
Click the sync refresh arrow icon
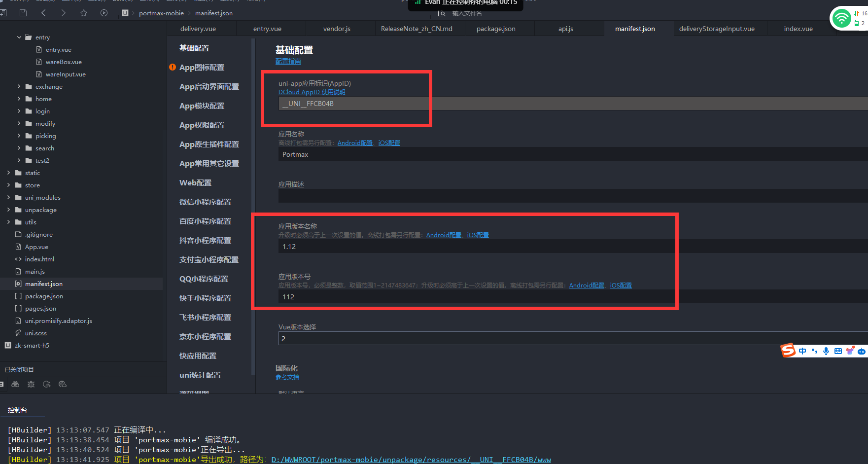point(47,384)
